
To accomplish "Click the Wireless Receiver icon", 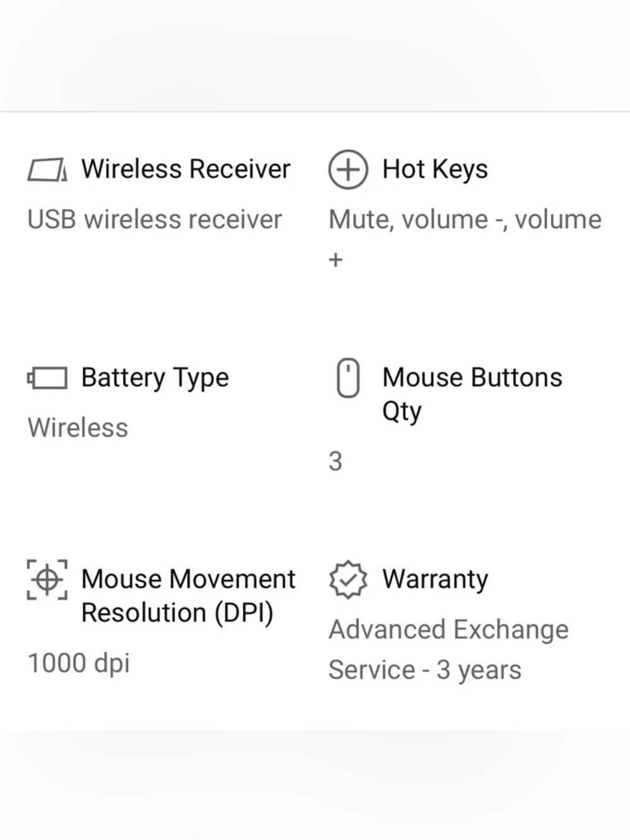I will (x=47, y=170).
